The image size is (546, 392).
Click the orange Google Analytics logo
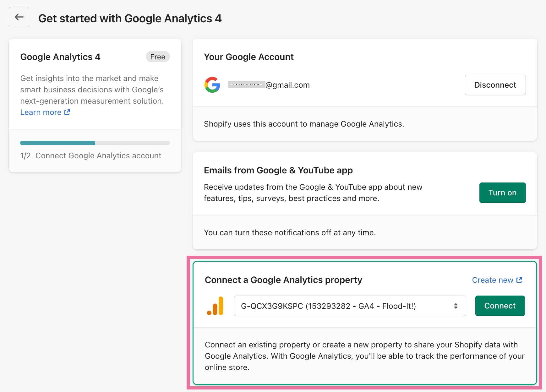point(215,306)
